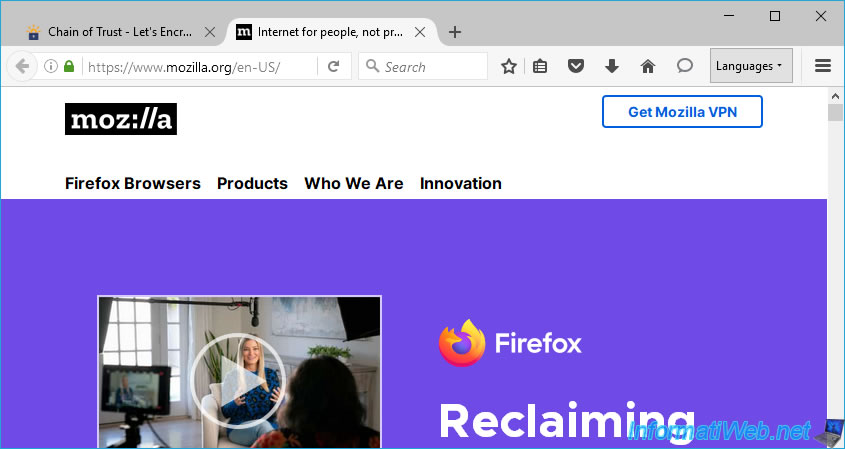
Task: Go to the home page icon
Action: point(648,66)
